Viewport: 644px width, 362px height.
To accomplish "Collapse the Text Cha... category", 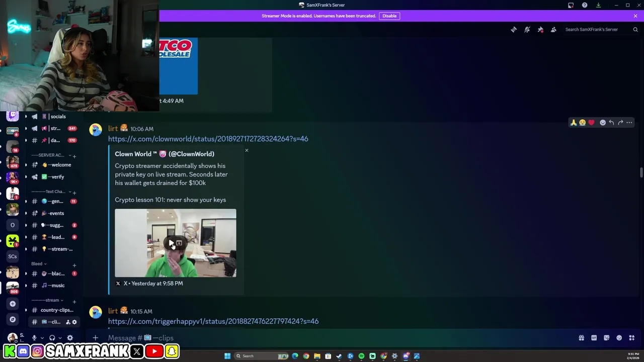I will coord(50,192).
